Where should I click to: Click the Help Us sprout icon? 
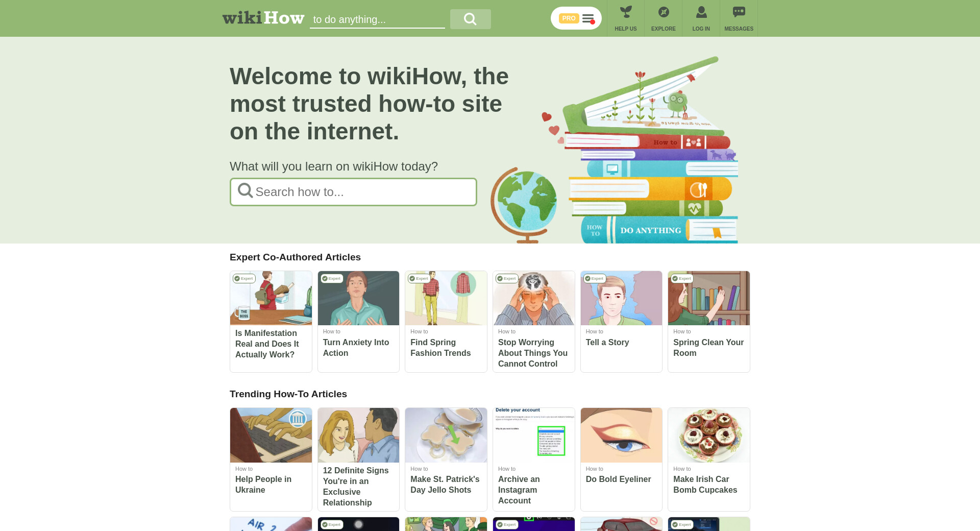pos(626,12)
